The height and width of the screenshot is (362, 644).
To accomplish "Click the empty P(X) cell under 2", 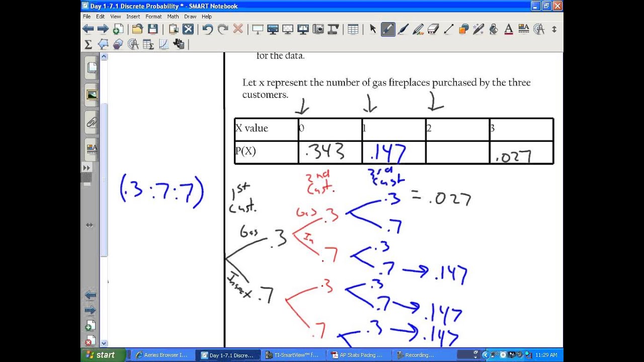I will coord(457,152).
